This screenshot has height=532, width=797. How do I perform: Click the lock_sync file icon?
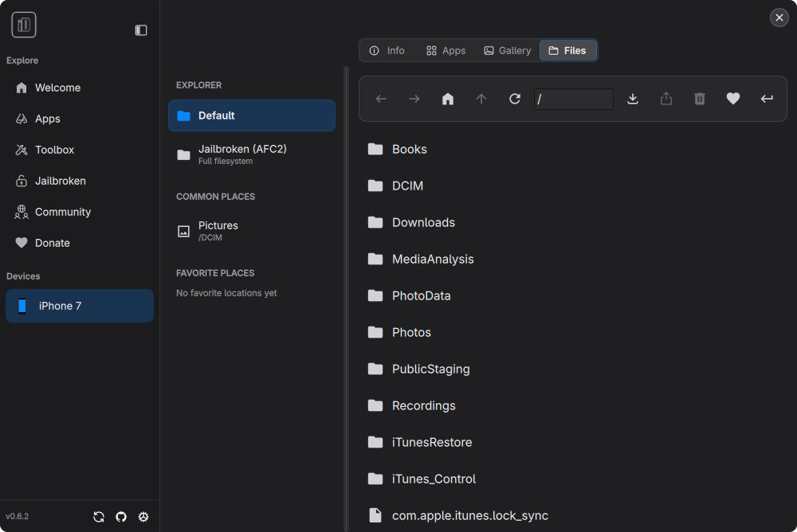[x=375, y=515]
